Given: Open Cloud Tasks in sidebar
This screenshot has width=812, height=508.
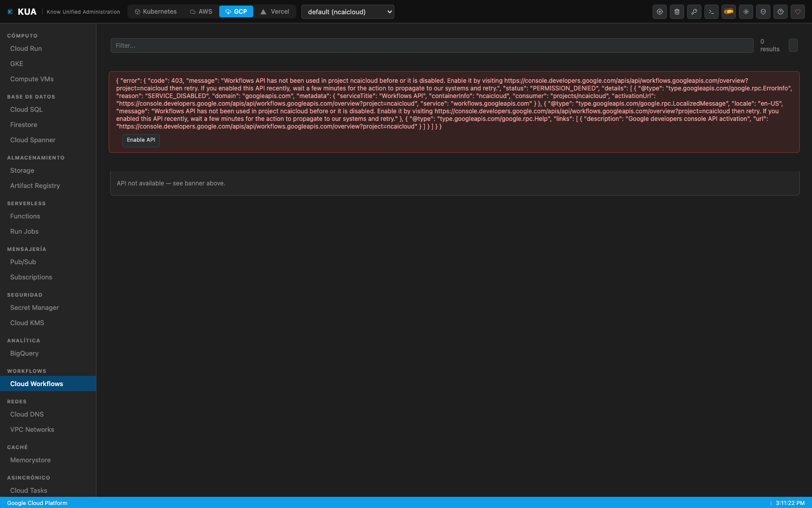Looking at the screenshot, I should coord(48,491).
